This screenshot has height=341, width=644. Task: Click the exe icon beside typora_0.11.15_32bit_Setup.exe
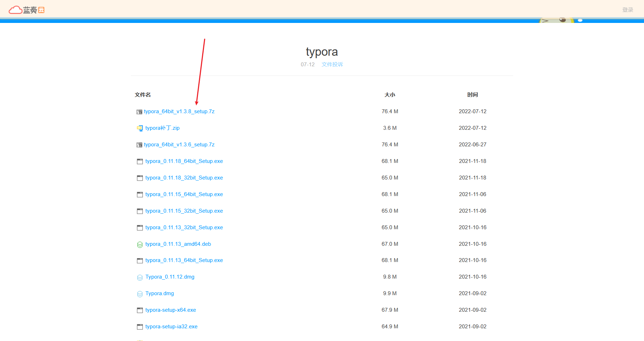[x=140, y=211]
